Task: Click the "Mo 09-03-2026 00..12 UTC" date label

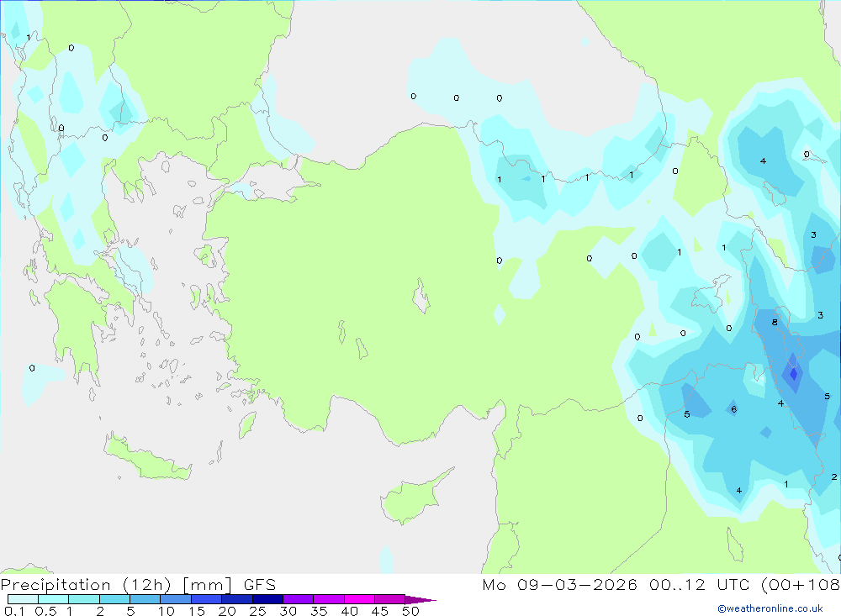Action: pos(618,584)
